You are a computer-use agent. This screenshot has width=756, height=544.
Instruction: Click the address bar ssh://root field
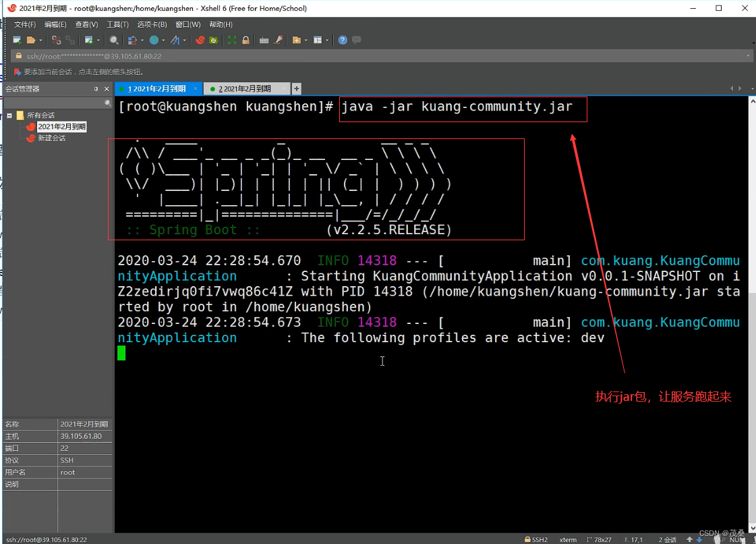click(x=378, y=56)
